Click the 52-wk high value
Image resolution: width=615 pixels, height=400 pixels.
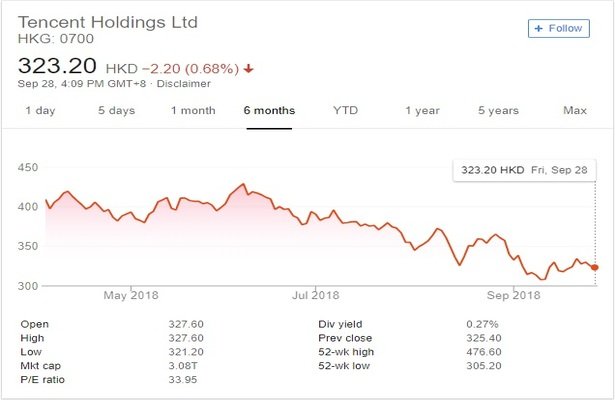(483, 352)
